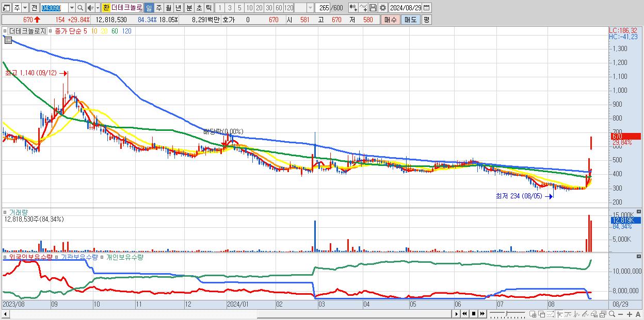Choose the 60 interval in the top toolbar

tap(279, 8)
